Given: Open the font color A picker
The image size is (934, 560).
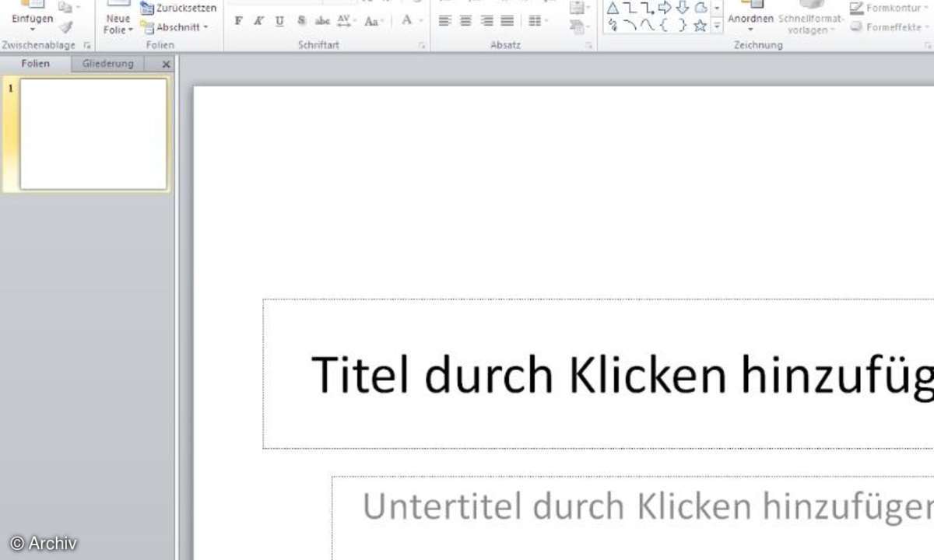Looking at the screenshot, I should click(406, 21).
